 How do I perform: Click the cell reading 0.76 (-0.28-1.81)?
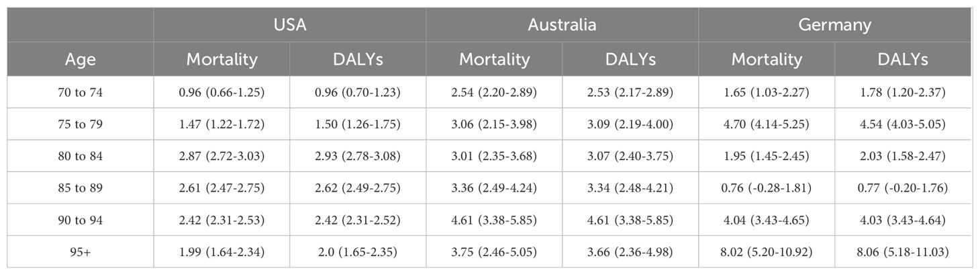point(767,188)
